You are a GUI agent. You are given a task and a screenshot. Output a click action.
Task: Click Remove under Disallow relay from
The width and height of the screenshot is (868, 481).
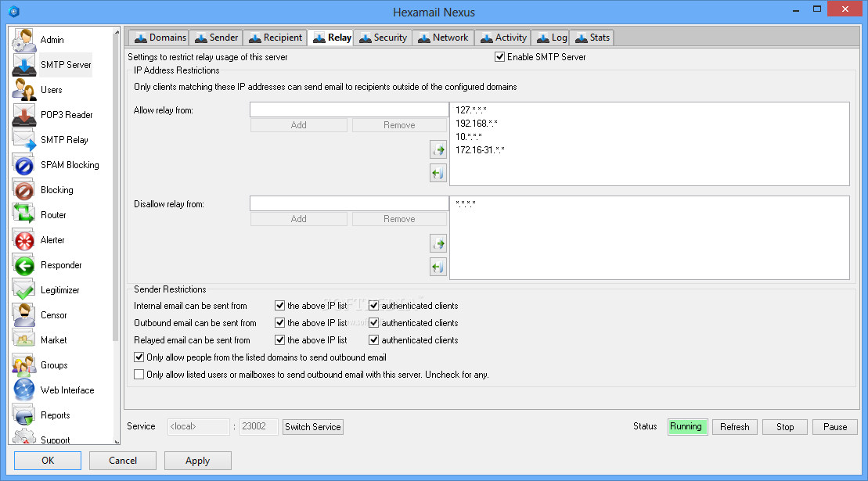[x=399, y=219]
